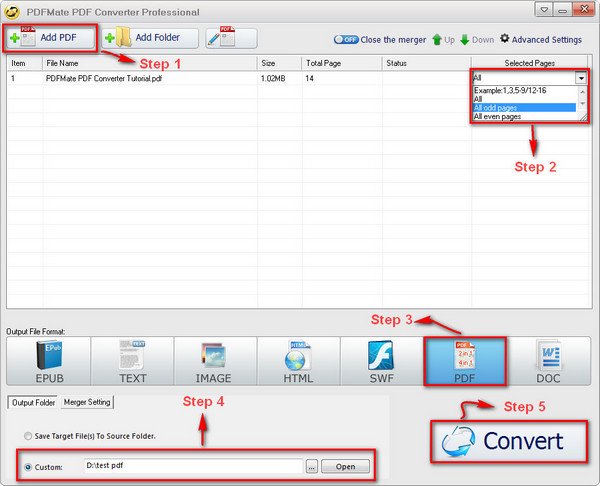Click the Selected Pages 'All' combo field
This screenshot has height=486, width=600.
[523, 78]
